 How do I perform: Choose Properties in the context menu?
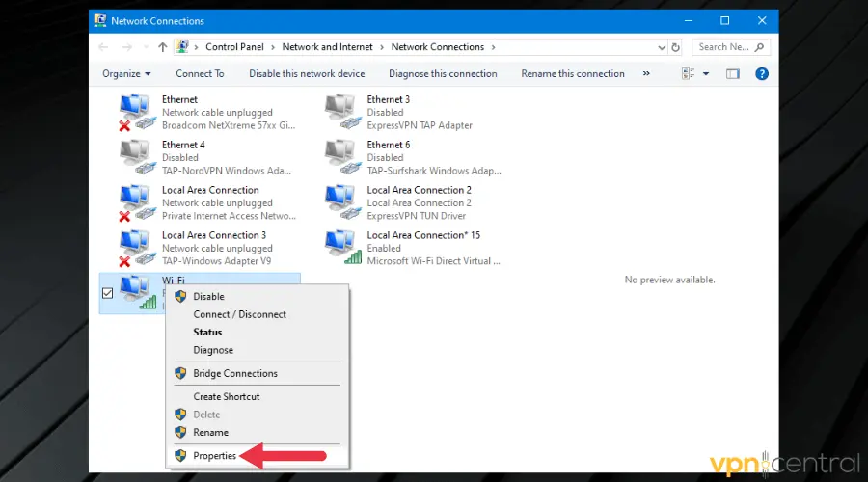tap(214, 456)
